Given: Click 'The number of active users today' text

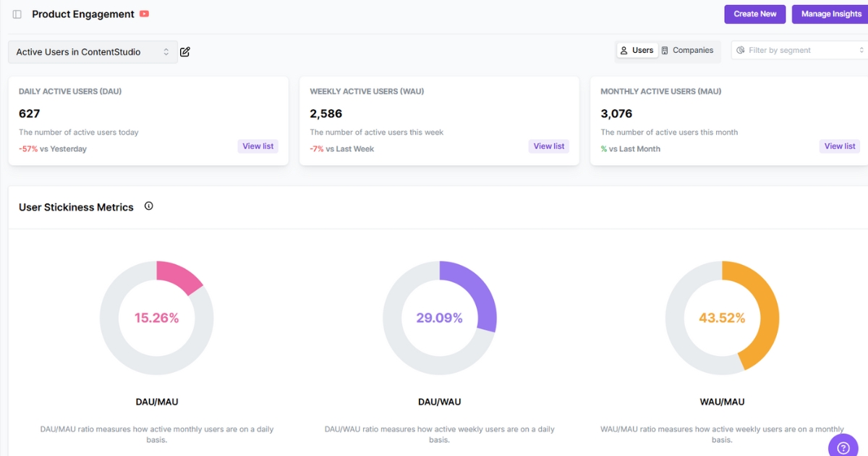Looking at the screenshot, I should (x=79, y=132).
